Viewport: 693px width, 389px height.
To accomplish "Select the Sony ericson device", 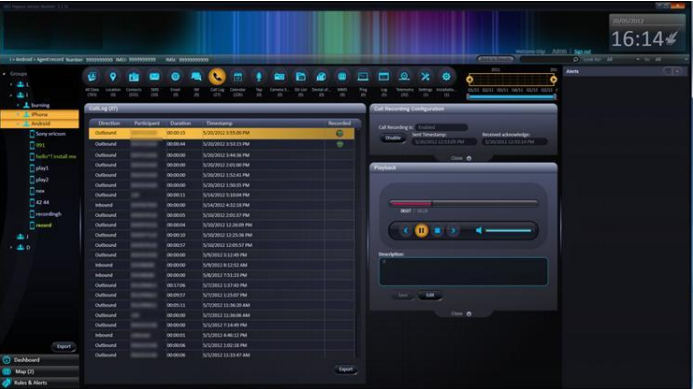I will point(50,133).
